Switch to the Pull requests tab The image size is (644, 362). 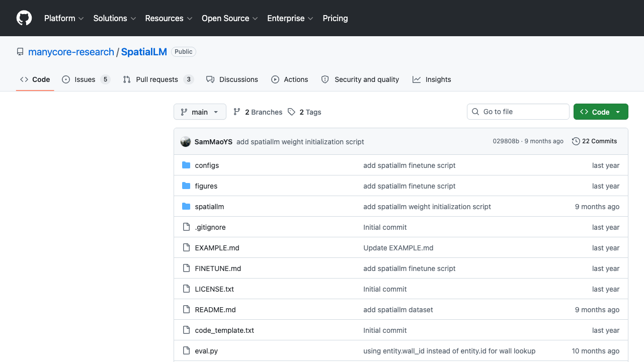click(x=158, y=79)
